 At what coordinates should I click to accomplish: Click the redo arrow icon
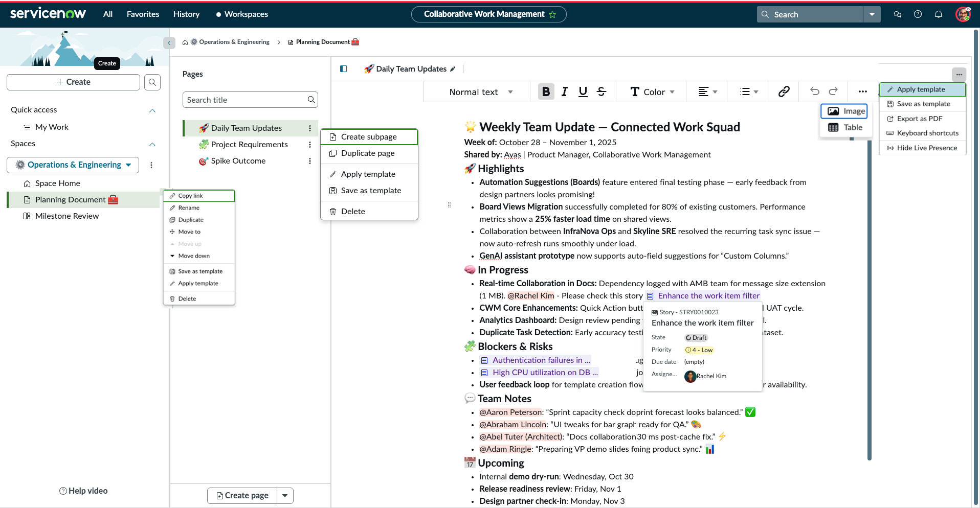click(833, 91)
